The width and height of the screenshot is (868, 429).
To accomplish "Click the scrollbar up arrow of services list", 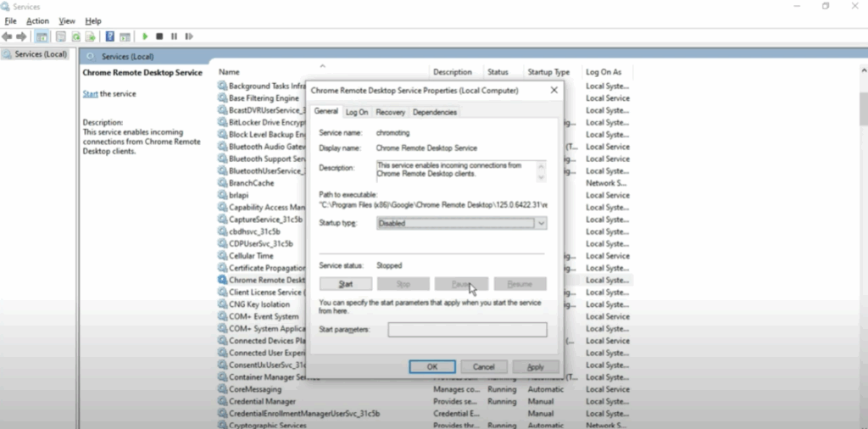I will [x=864, y=71].
